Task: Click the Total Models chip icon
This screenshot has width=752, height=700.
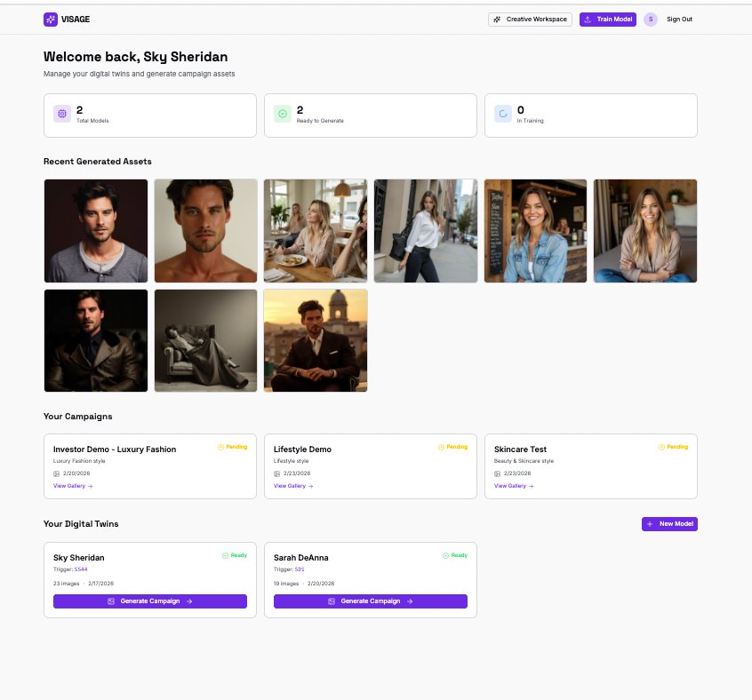Action: (x=62, y=114)
